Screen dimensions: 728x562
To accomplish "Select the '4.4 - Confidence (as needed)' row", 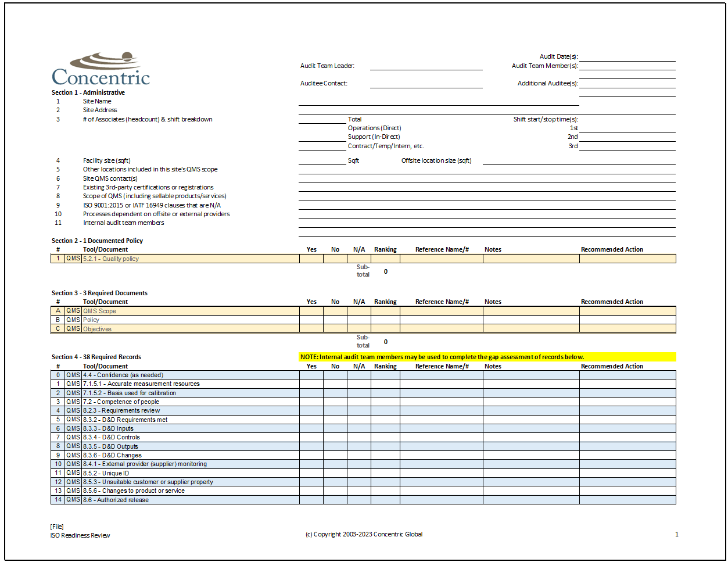I will point(363,375).
